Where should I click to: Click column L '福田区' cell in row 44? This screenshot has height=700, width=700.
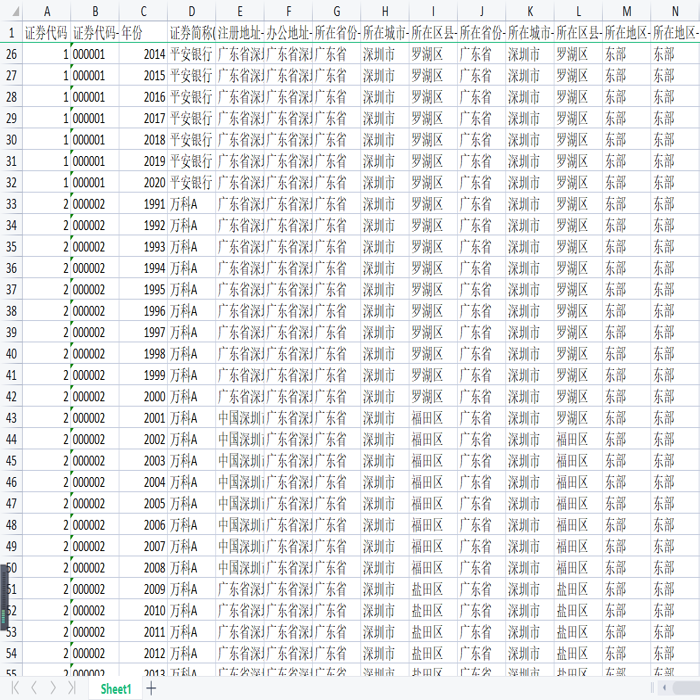(578, 439)
